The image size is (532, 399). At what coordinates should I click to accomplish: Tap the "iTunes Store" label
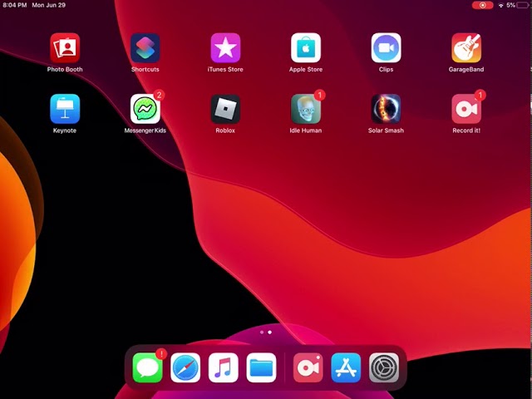pos(225,69)
